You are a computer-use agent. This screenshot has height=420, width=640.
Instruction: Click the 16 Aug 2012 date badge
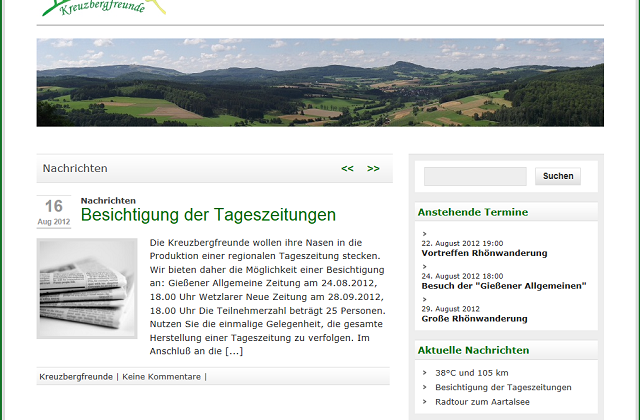(x=54, y=212)
